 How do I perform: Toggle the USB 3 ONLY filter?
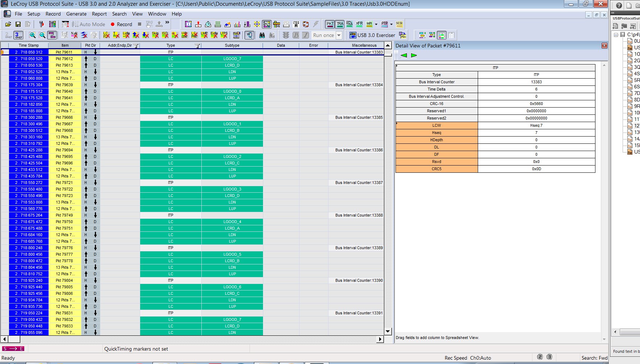click(x=18, y=35)
